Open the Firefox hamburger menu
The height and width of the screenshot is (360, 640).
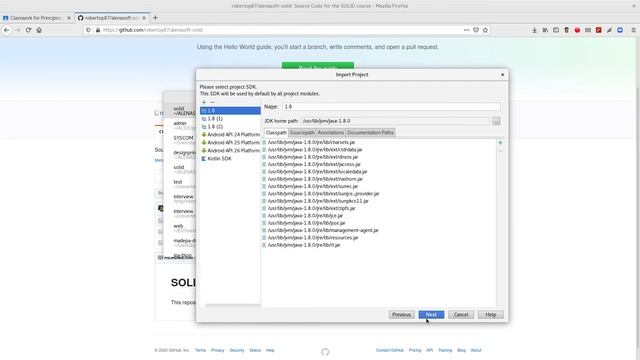[633, 30]
